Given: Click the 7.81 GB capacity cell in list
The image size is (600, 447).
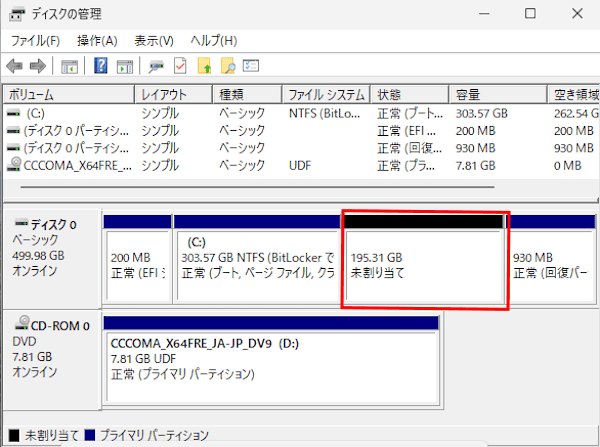Looking at the screenshot, I should point(475,165).
